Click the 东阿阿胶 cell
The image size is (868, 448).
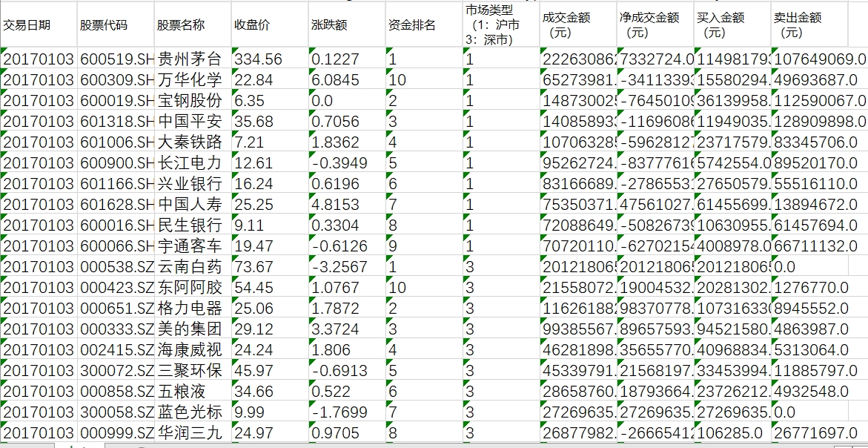click(193, 287)
